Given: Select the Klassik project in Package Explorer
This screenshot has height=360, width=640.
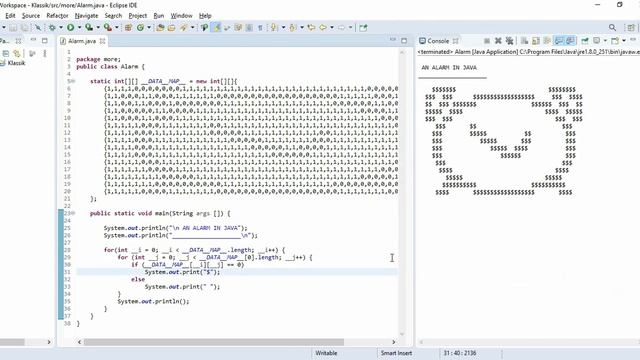Looking at the screenshot, I should [16, 63].
